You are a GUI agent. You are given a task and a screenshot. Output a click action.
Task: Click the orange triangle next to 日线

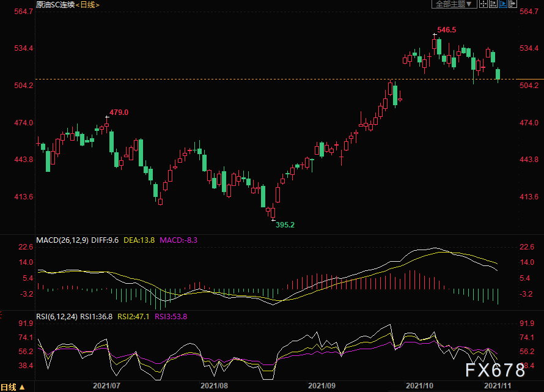pos(22,386)
